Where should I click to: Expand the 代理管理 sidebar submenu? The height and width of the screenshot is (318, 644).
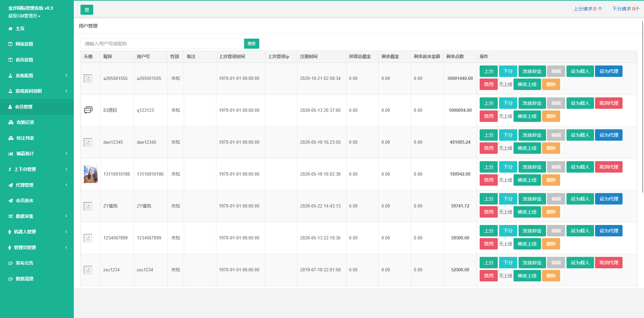pos(37,185)
